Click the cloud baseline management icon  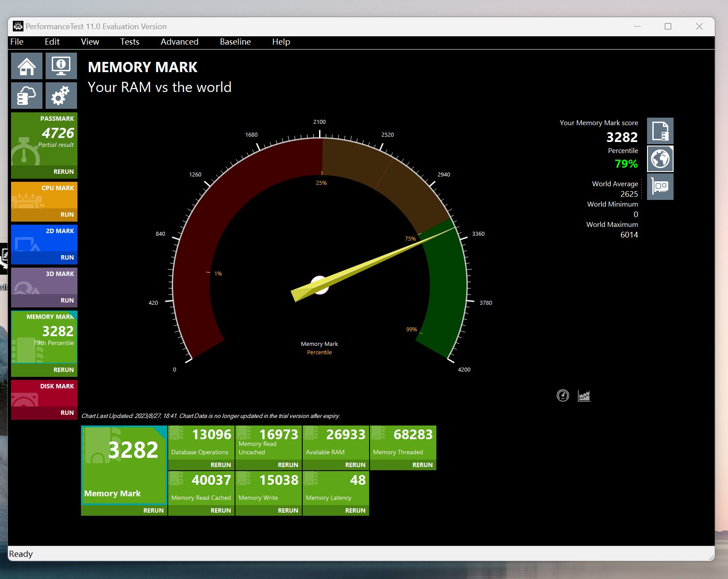pyautogui.click(x=27, y=96)
